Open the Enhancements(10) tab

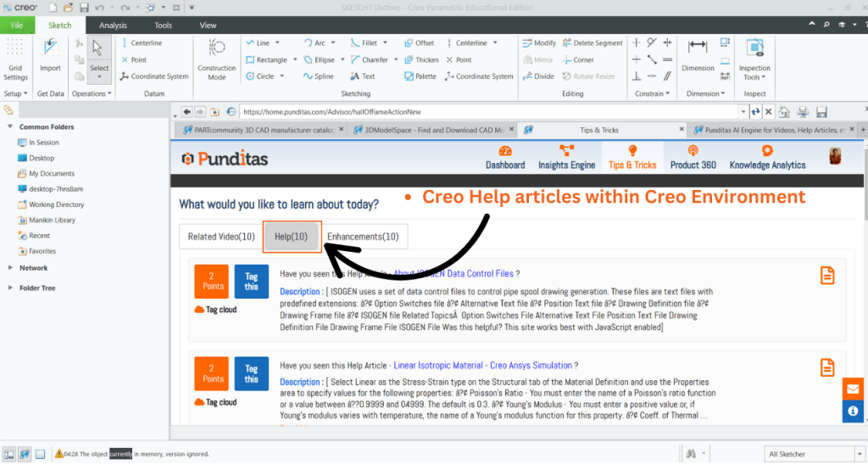[363, 237]
